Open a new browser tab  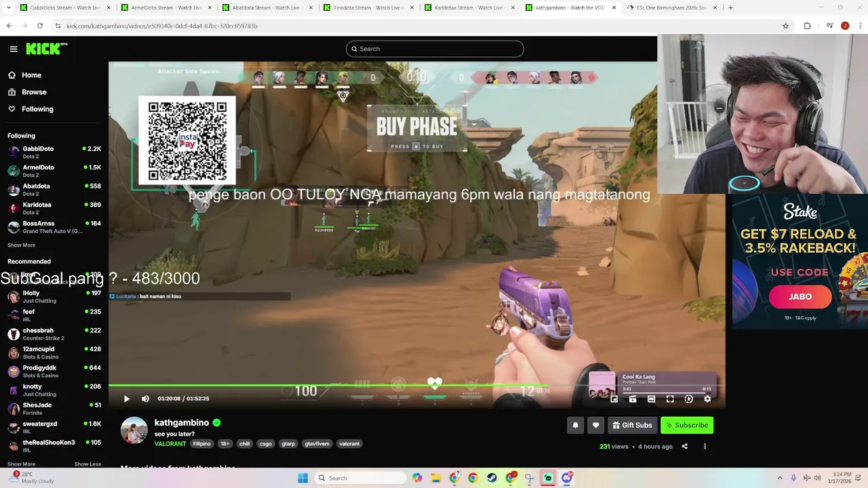point(730,7)
